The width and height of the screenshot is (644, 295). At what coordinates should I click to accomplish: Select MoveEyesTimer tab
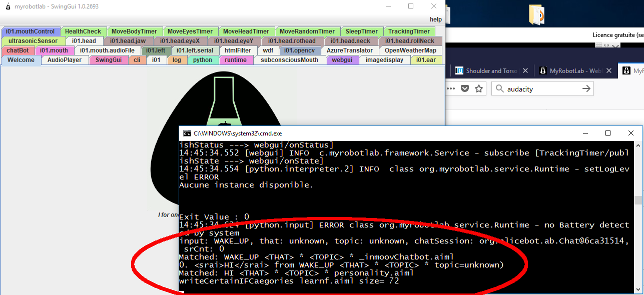[190, 31]
